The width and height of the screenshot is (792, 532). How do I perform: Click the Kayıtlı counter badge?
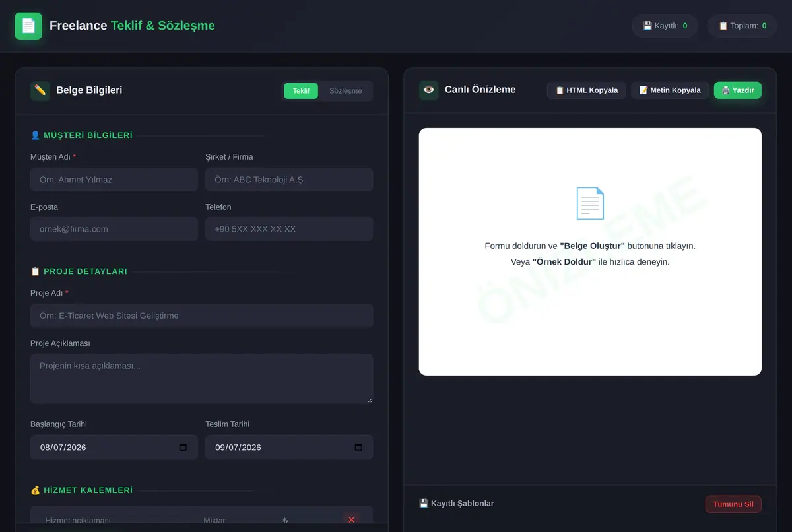(665, 26)
